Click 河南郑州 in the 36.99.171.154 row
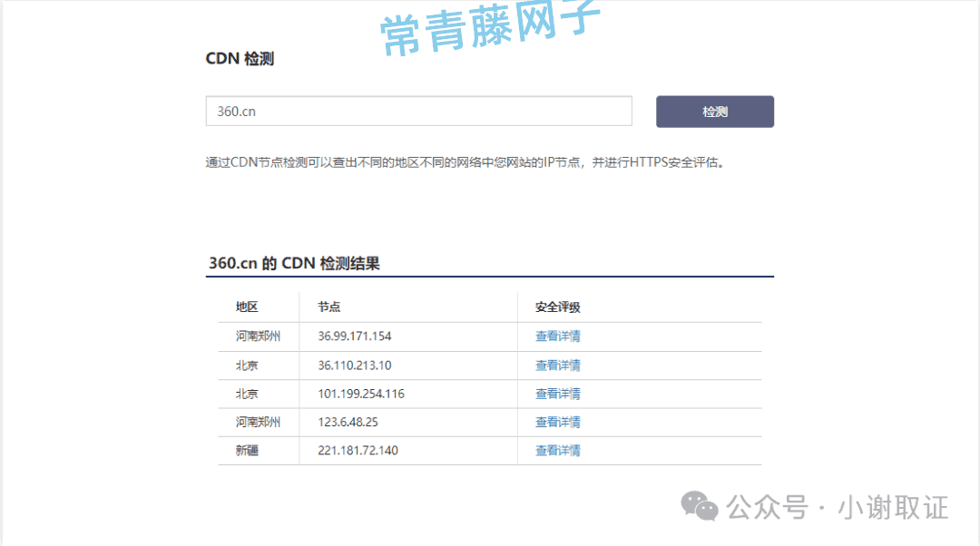980x546 pixels. [x=258, y=336]
